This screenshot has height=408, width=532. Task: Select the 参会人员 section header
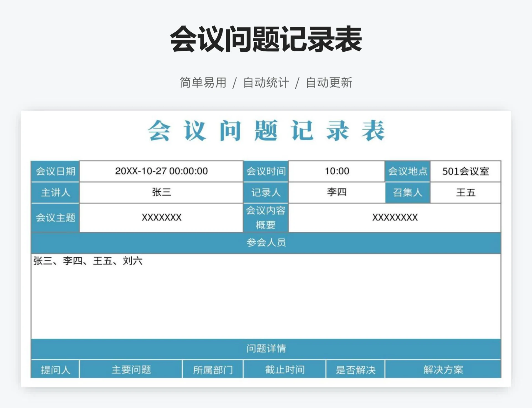[266, 243]
